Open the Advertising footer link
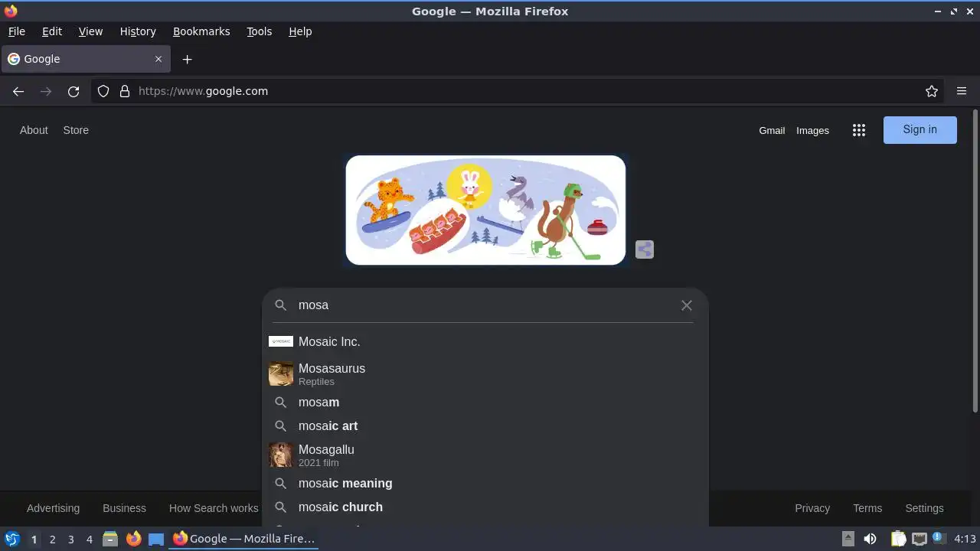Viewport: 980px width, 551px height. pos(53,508)
